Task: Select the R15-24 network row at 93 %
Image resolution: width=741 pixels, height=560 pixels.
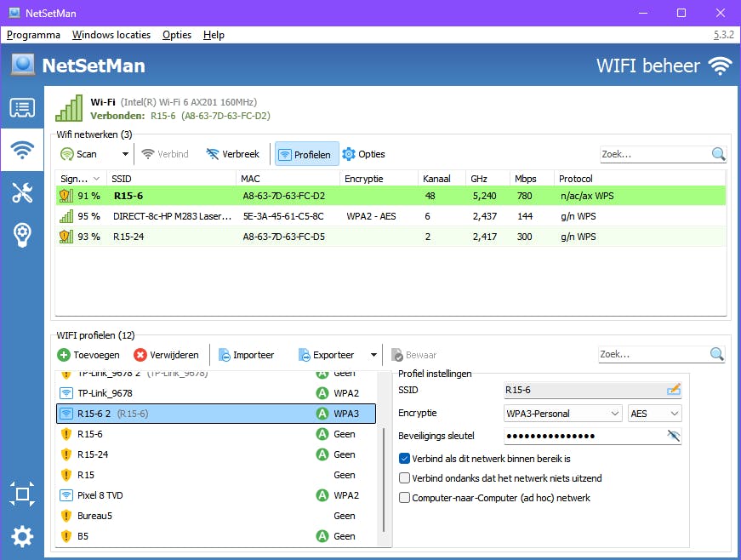Action: pos(390,237)
